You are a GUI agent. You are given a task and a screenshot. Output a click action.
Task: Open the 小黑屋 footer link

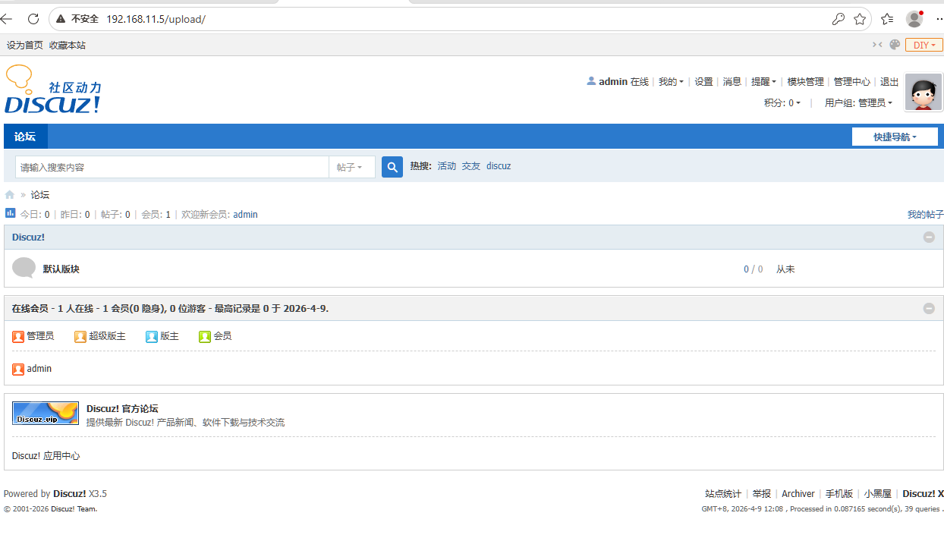point(877,493)
